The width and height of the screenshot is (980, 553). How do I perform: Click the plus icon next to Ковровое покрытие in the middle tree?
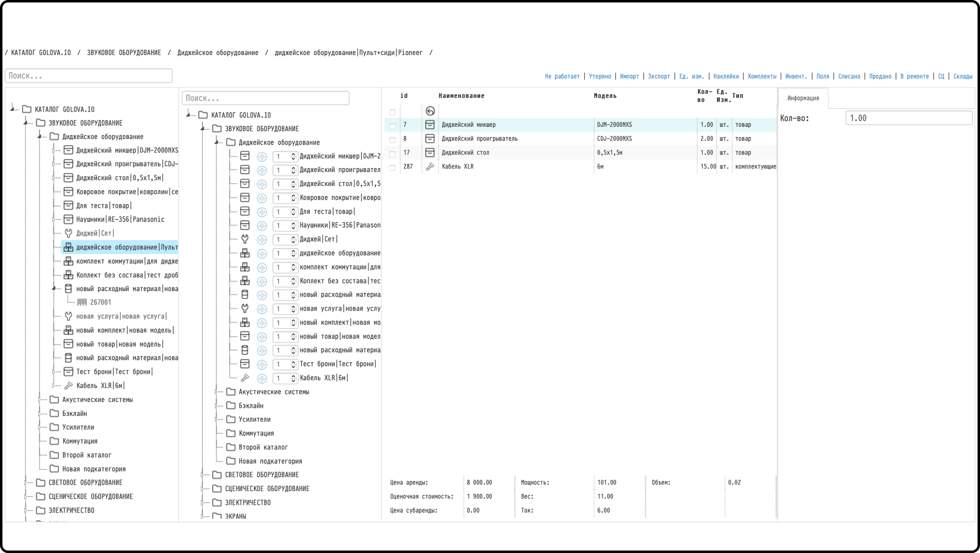[262, 198]
